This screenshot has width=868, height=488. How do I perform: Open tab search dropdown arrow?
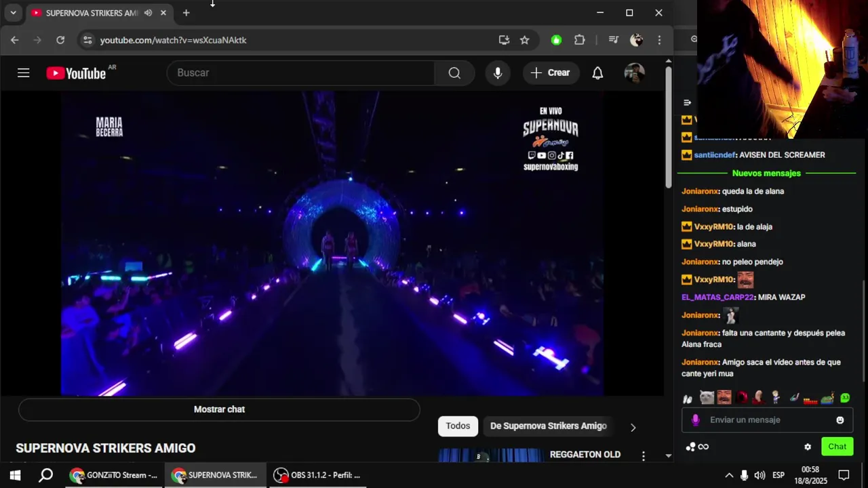coord(13,13)
